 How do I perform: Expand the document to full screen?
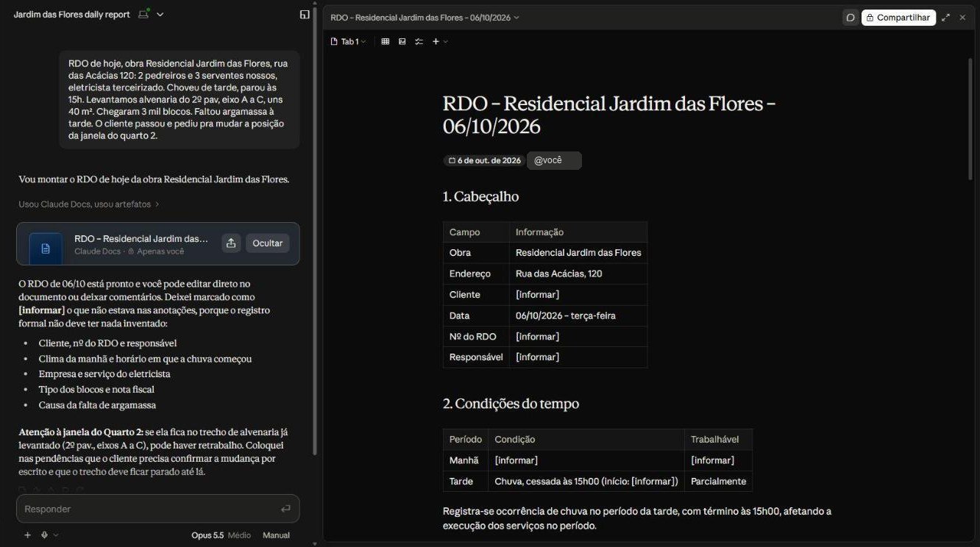946,18
